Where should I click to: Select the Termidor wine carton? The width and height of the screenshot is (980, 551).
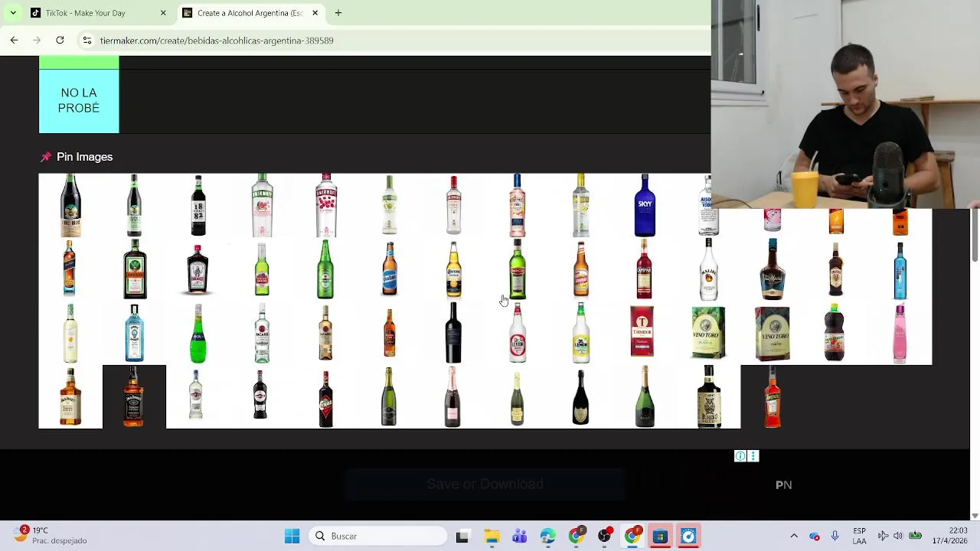642,332
